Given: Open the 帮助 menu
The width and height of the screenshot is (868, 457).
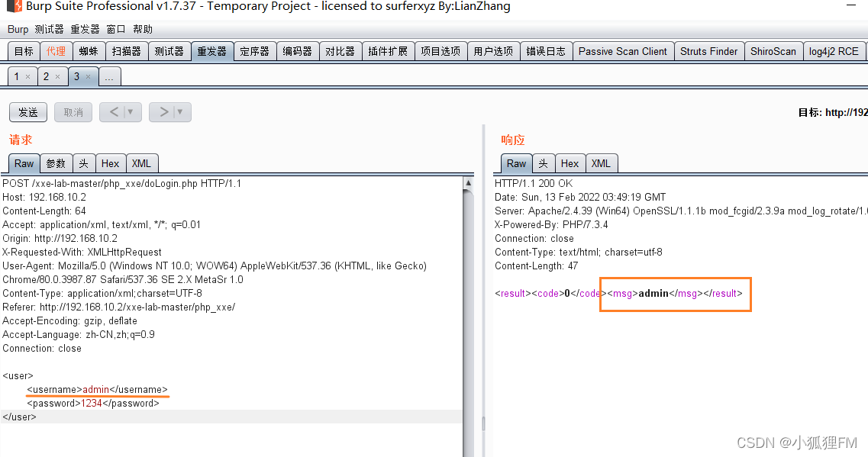Looking at the screenshot, I should point(142,29).
